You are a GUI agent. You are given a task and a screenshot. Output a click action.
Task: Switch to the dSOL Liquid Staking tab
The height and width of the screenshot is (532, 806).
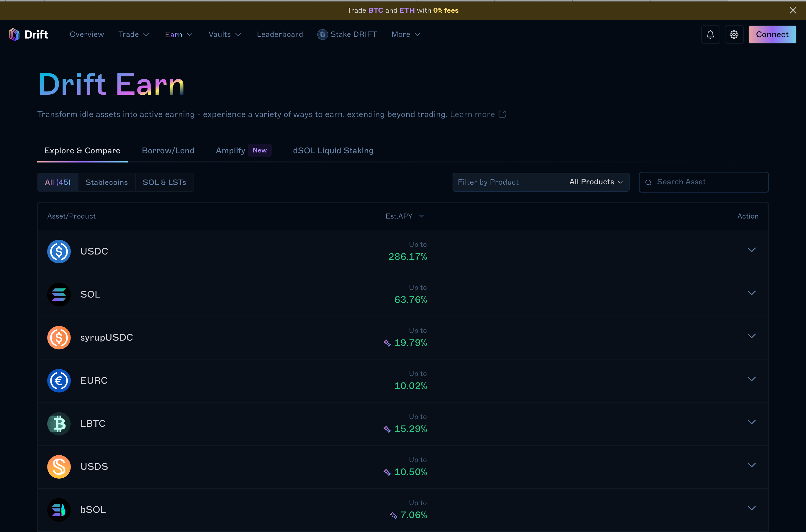[x=333, y=151]
